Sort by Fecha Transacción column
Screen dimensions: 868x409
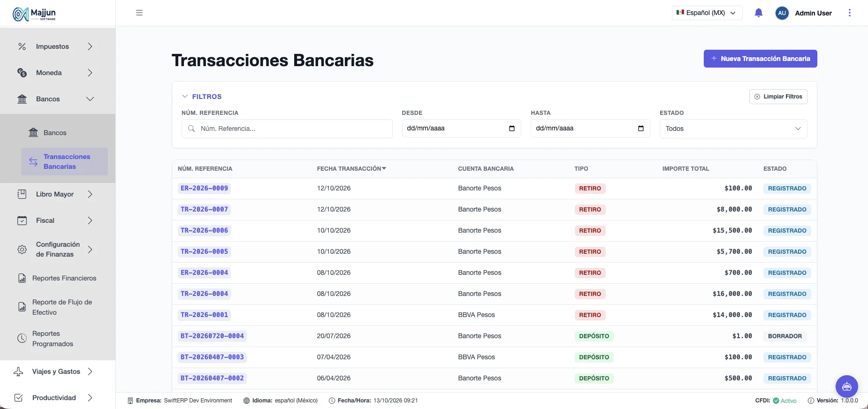[x=351, y=168]
